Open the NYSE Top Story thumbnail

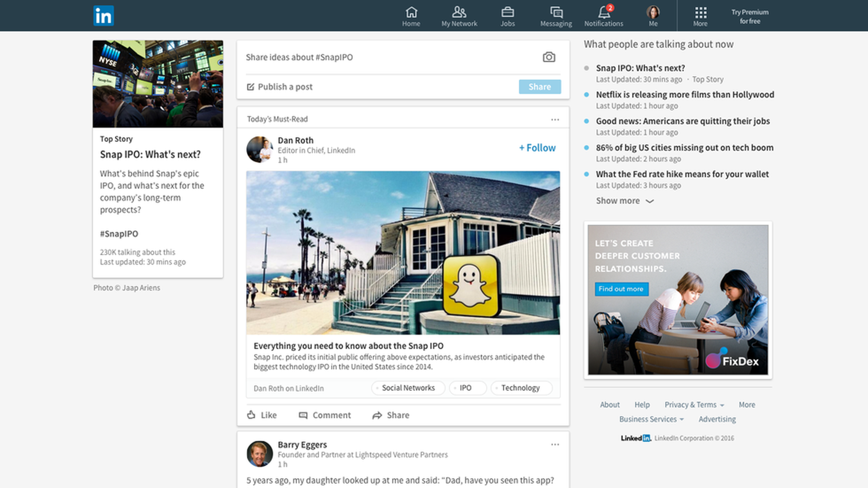click(158, 84)
